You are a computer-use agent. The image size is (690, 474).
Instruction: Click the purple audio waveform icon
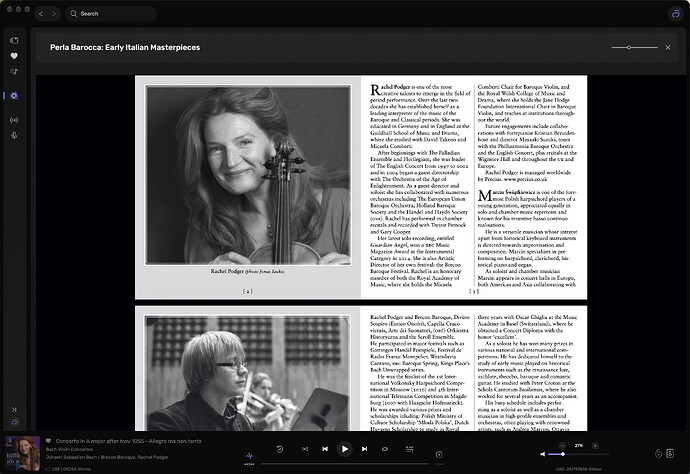(250, 456)
